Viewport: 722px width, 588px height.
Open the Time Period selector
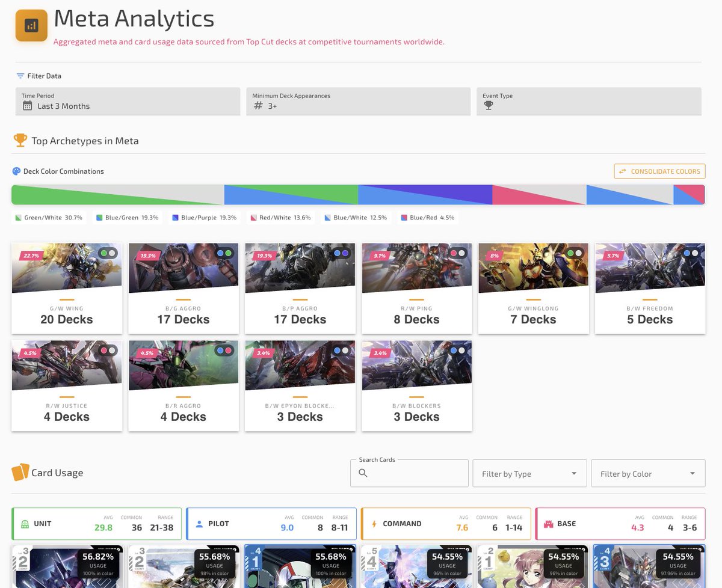(x=128, y=101)
